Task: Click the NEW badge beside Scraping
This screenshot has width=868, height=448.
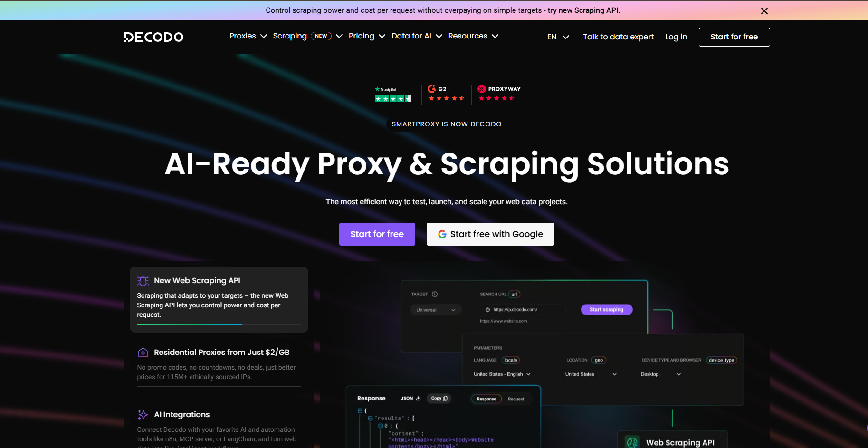Action: 321,36
